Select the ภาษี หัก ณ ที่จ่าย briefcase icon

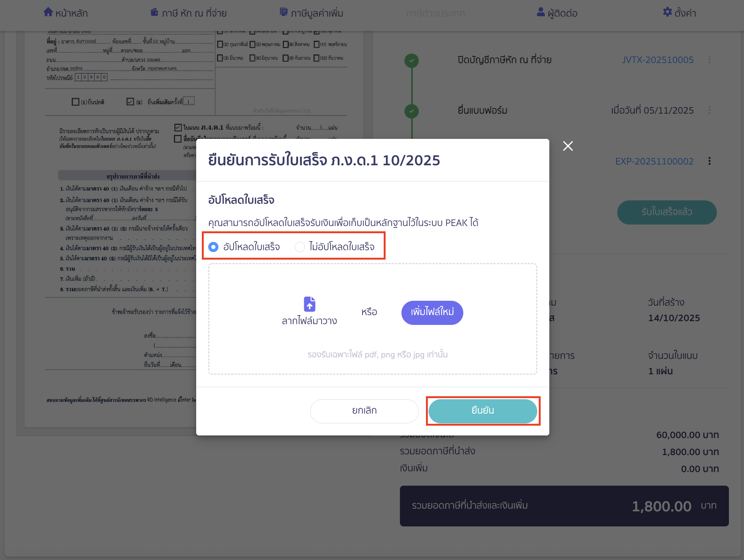point(154,12)
